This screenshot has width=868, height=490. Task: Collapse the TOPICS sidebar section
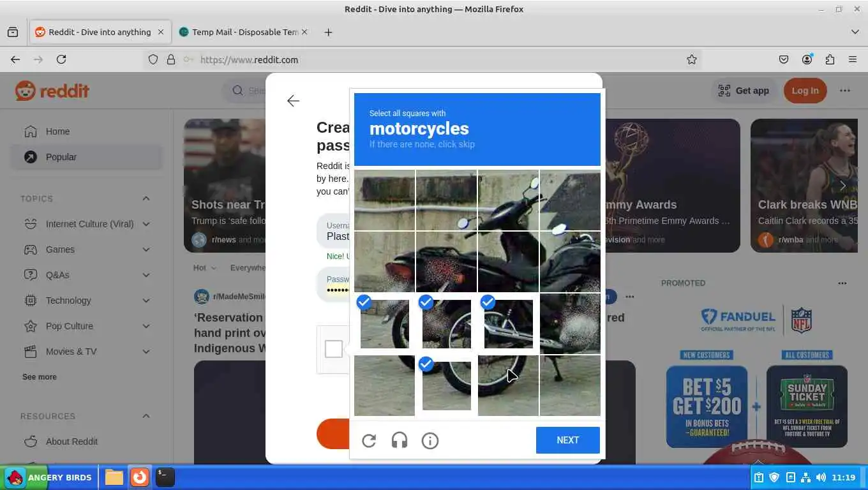click(x=146, y=198)
